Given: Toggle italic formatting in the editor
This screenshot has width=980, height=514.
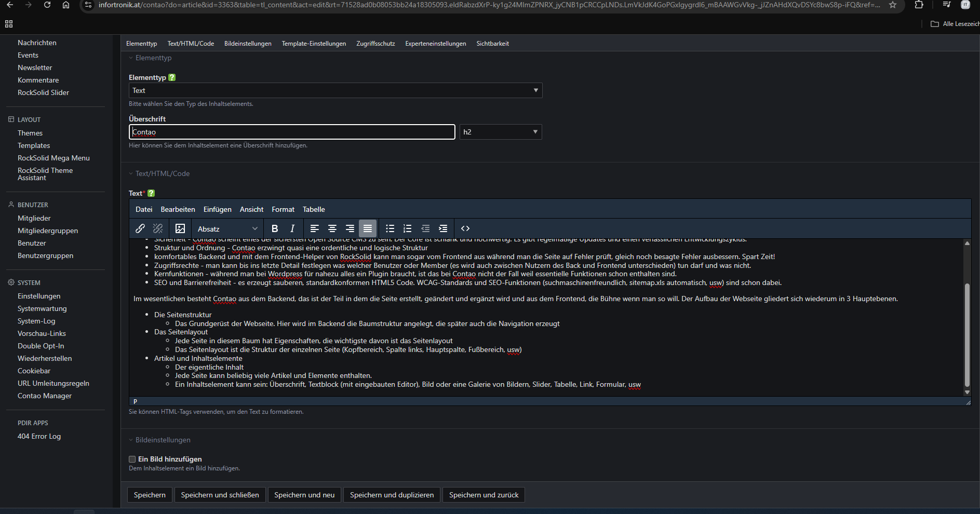Looking at the screenshot, I should [x=292, y=228].
